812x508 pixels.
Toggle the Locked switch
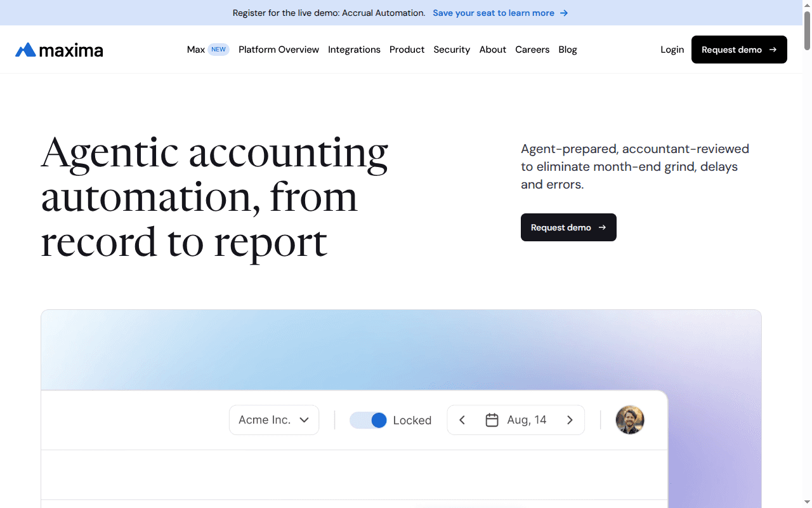(x=368, y=420)
